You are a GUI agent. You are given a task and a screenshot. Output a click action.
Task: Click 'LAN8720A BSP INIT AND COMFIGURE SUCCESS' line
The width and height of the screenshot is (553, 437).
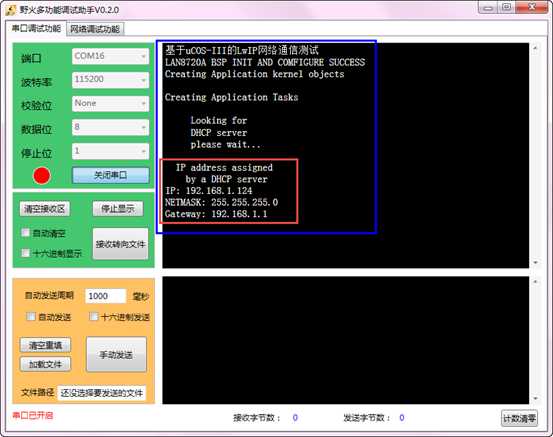tap(265, 62)
